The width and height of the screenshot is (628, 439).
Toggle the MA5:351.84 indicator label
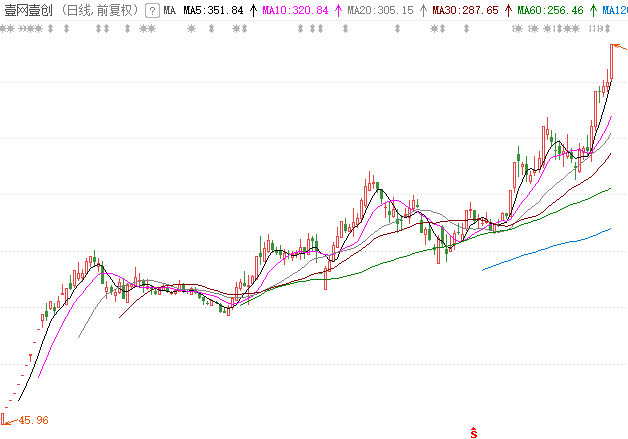tap(213, 10)
